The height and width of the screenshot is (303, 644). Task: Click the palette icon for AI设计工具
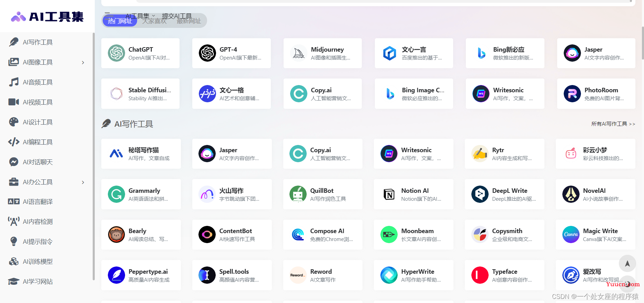point(14,122)
